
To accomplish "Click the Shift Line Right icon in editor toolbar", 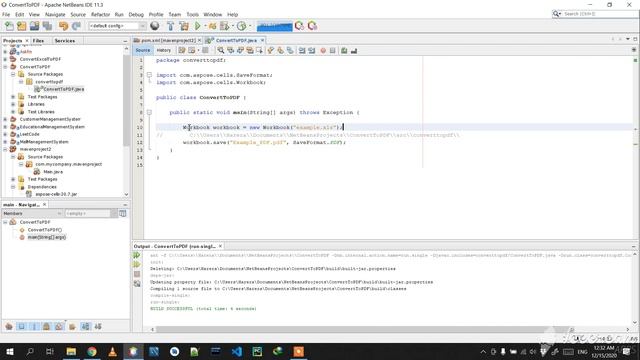I will [x=312, y=51].
